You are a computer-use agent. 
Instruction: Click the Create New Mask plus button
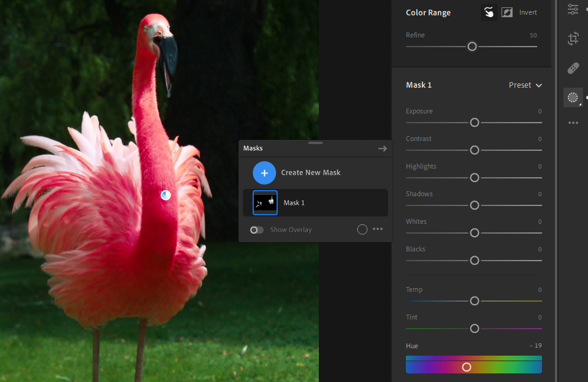click(x=264, y=173)
